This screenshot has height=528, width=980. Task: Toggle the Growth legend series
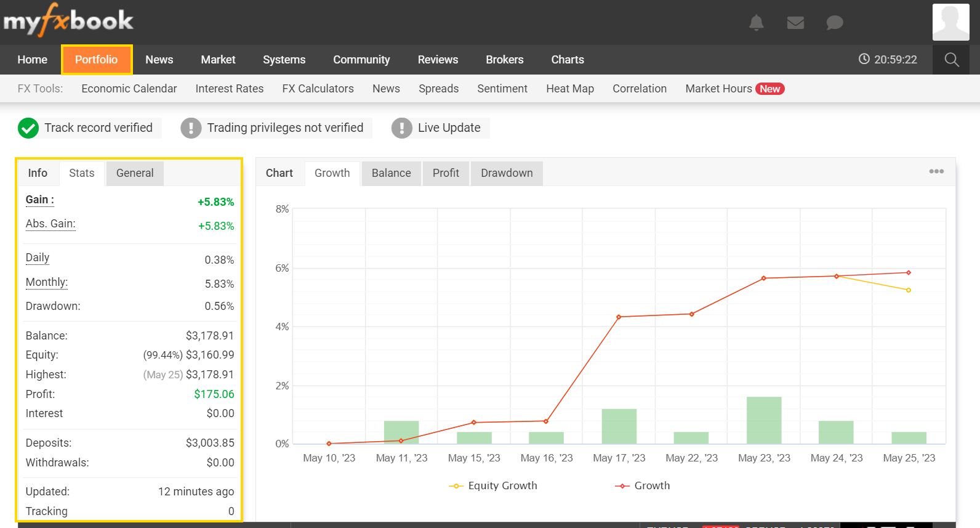click(x=643, y=485)
